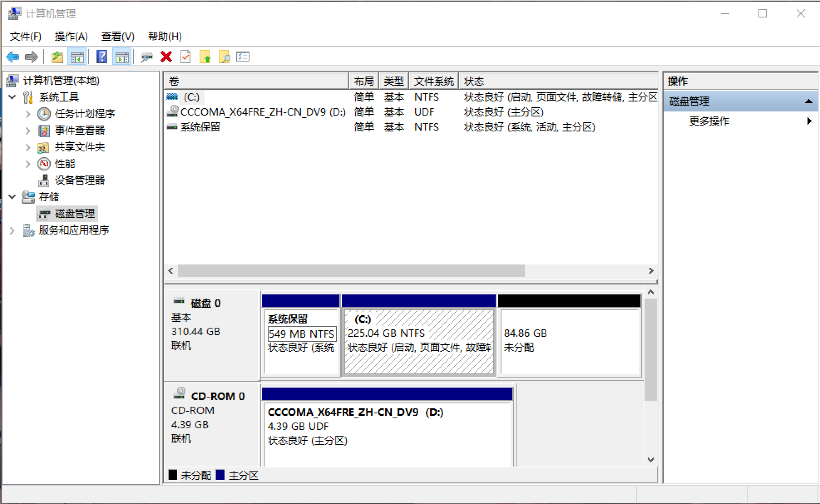820x504 pixels.
Task: Click the magnifier search toolbar icon
Action: pyautogui.click(x=224, y=57)
